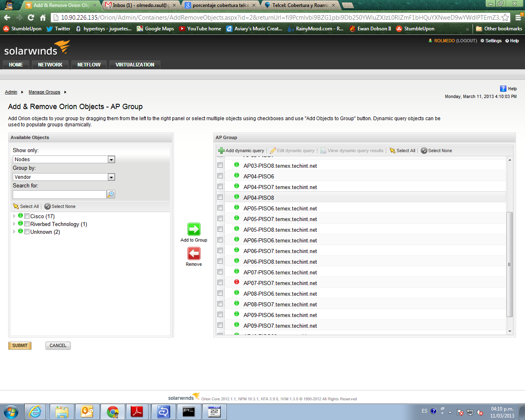Check the AP04-PISO6 checkbox
The image size is (525, 420).
coord(220,176)
